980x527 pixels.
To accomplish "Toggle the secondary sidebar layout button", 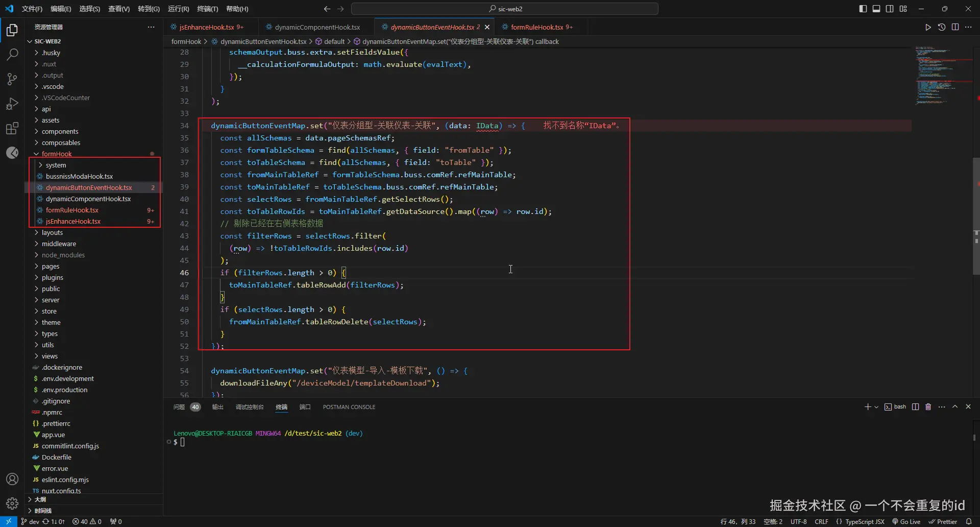I will click(x=890, y=9).
